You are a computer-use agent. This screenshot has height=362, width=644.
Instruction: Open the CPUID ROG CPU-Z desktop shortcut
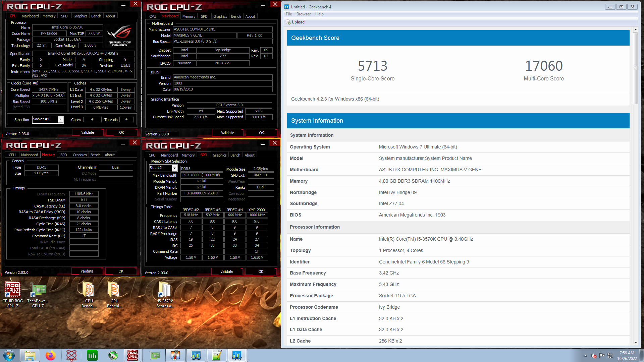[x=12, y=294]
